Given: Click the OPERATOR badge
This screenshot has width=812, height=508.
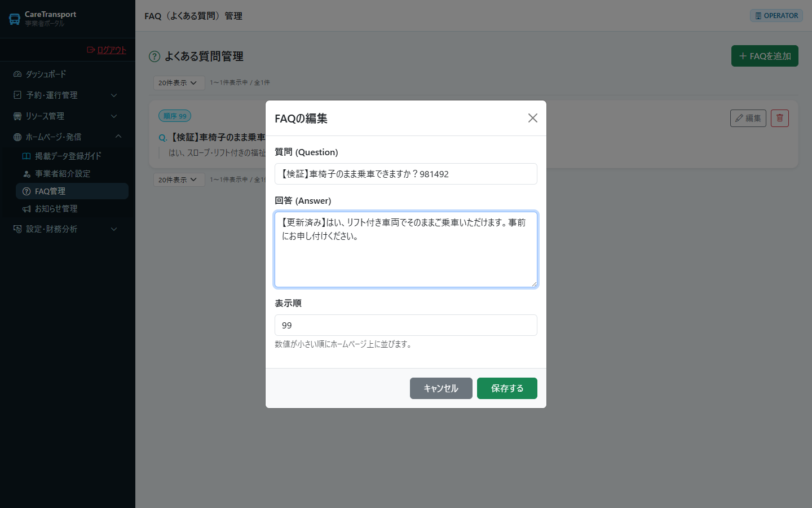Looking at the screenshot, I should point(776,16).
